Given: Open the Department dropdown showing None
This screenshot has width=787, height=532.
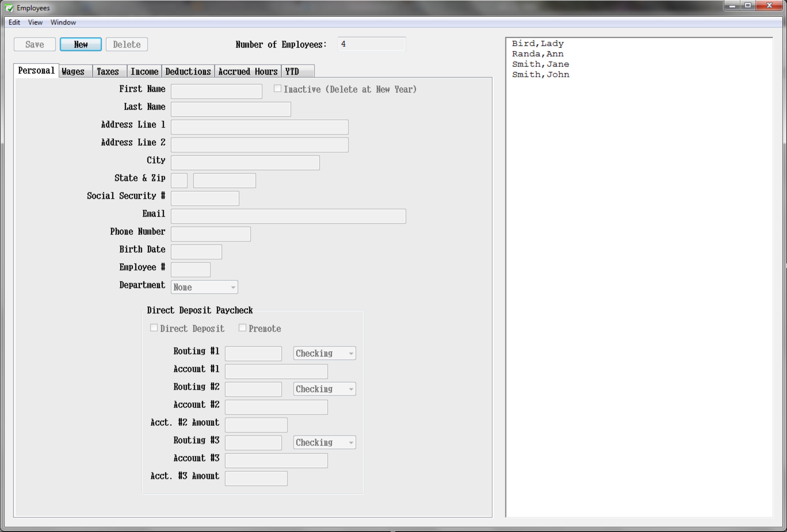Looking at the screenshot, I should [204, 287].
